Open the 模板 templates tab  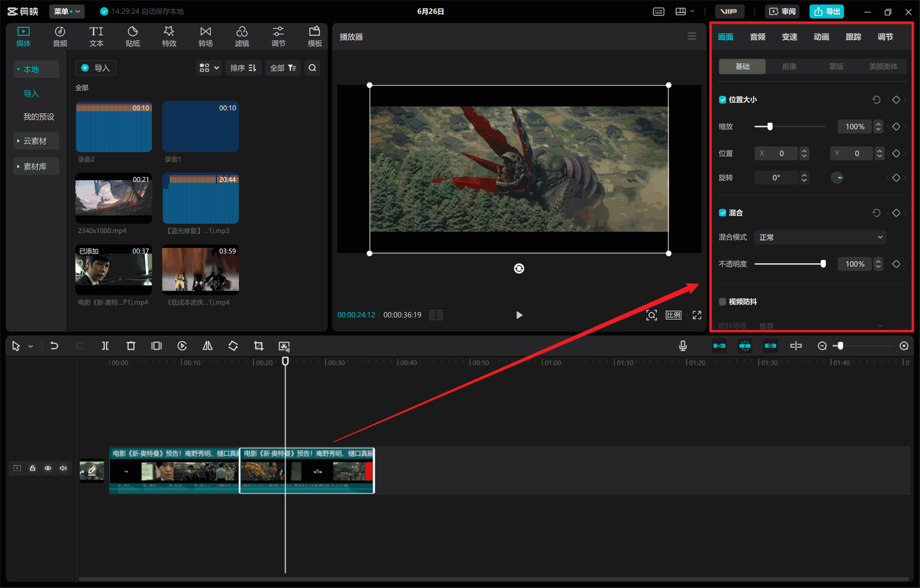tap(315, 36)
